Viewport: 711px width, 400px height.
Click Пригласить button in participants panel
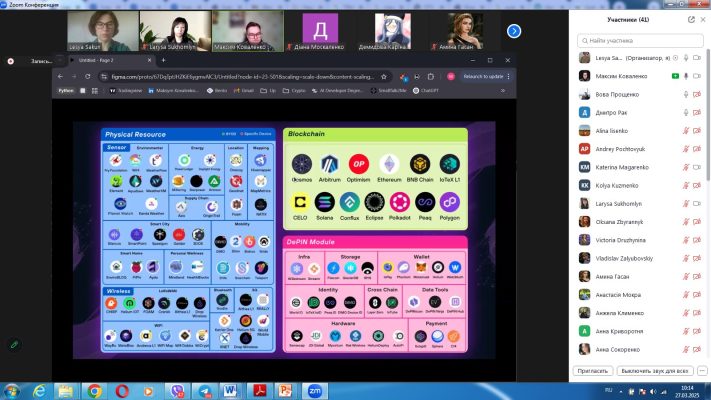[593, 371]
